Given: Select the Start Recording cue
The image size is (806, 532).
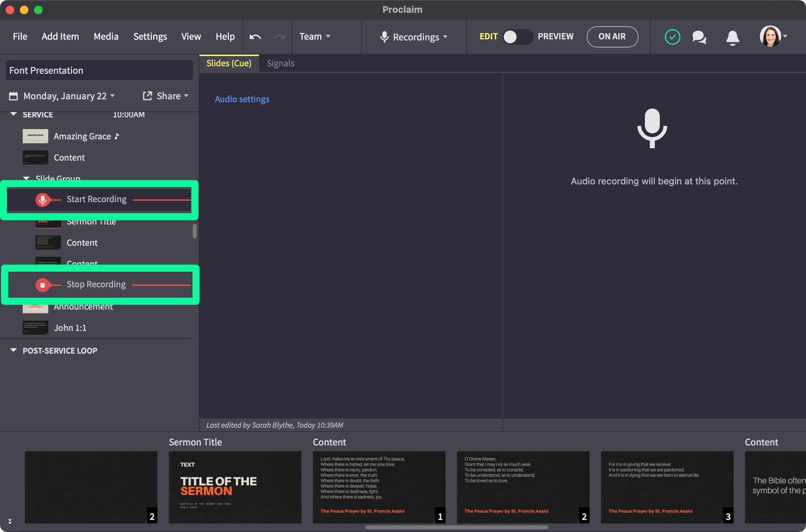Looking at the screenshot, I should click(x=99, y=200).
